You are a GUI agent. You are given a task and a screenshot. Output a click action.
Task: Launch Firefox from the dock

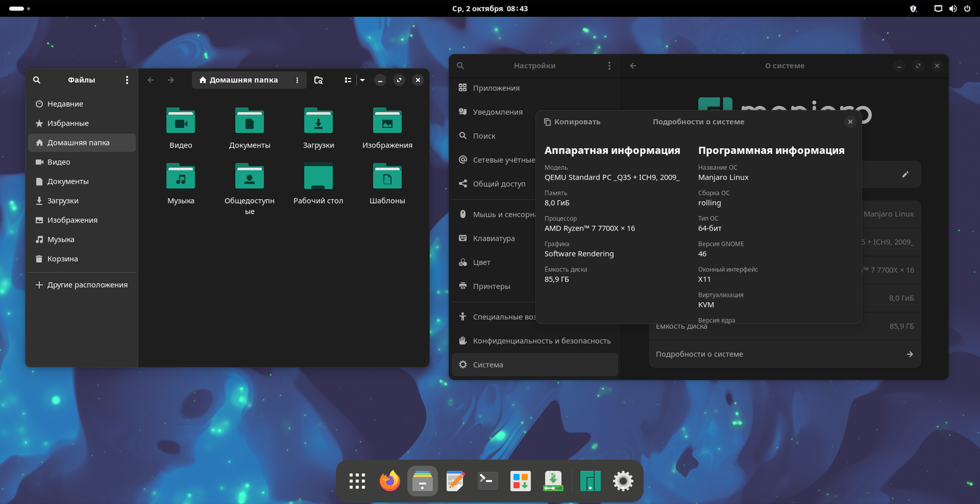click(390, 482)
